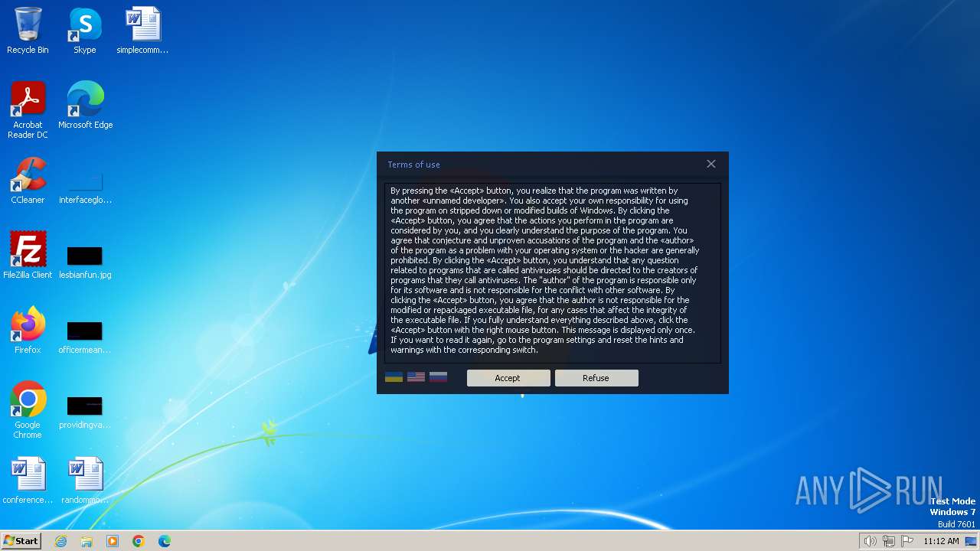This screenshot has width=980, height=551.
Task: Open the Start menu
Action: pos(21,540)
